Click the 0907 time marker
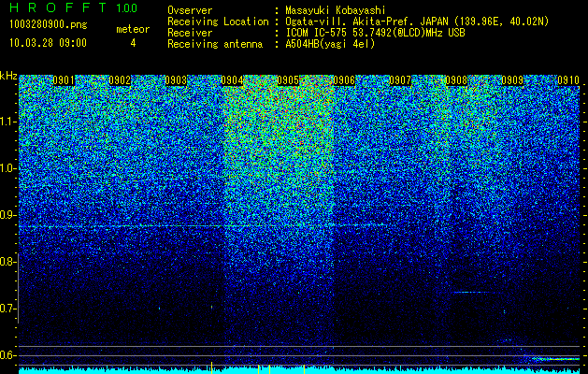 pyautogui.click(x=400, y=80)
